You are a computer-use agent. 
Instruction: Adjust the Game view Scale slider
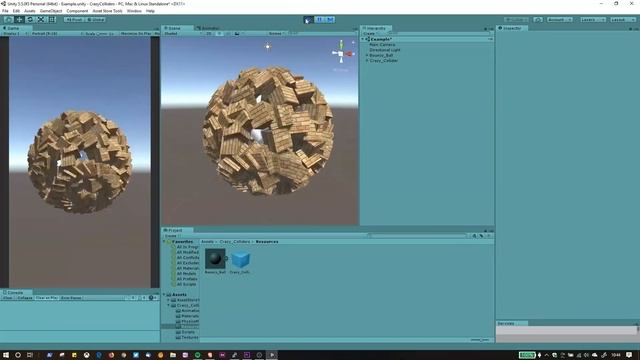pyautogui.click(x=102, y=33)
